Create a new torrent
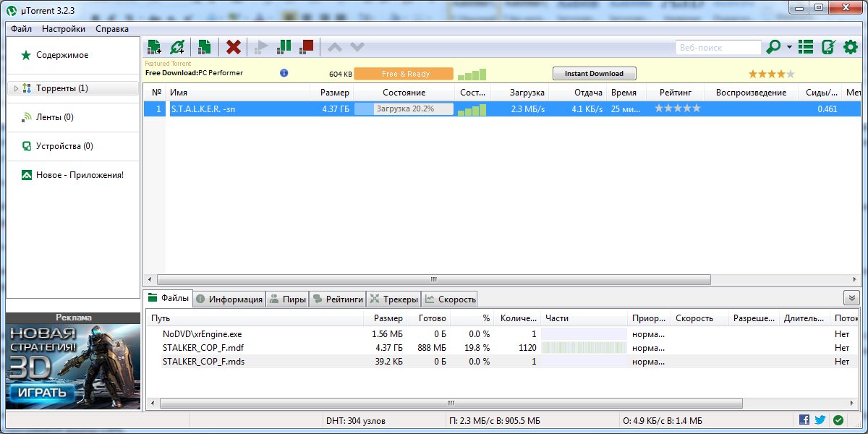The height and width of the screenshot is (434, 868). [205, 47]
